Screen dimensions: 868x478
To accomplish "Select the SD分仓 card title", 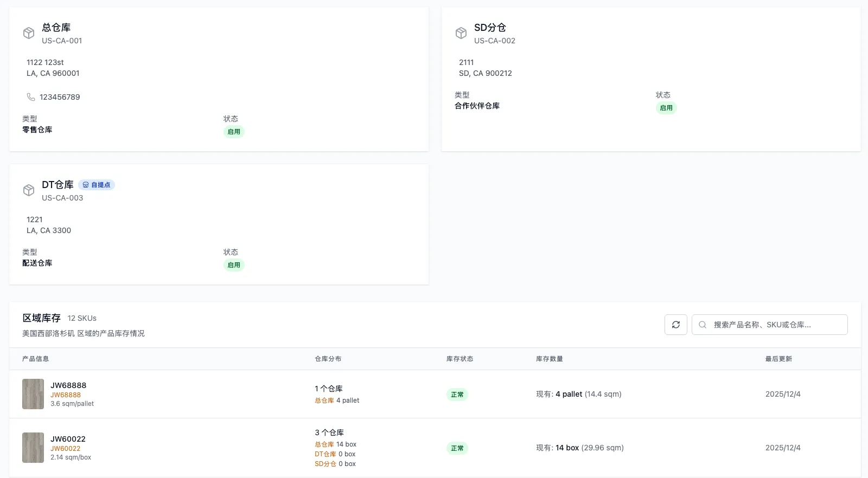I will pos(490,28).
